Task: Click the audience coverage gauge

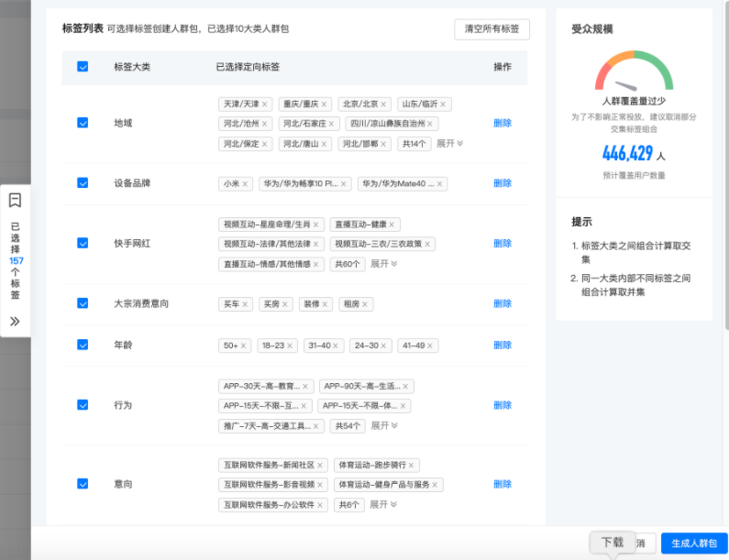Action: pyautogui.click(x=635, y=71)
